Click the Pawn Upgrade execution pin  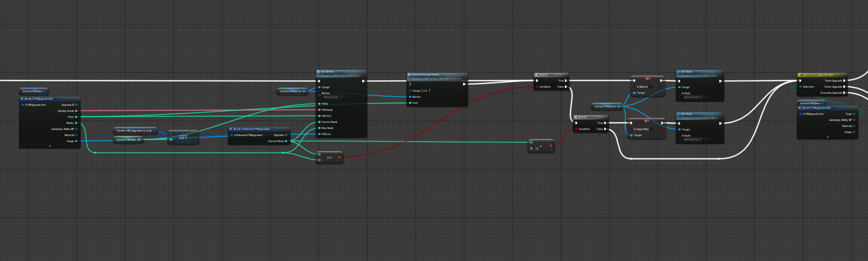point(844,81)
